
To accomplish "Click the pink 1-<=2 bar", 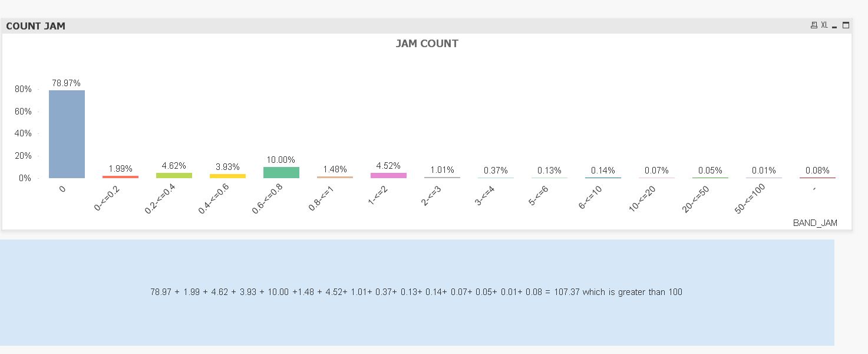I will pyautogui.click(x=388, y=175).
